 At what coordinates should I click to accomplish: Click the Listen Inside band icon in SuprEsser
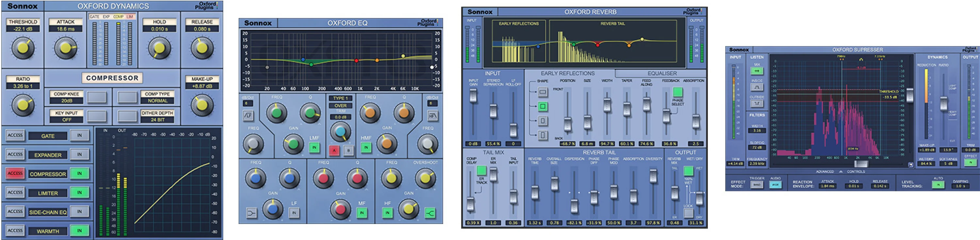757,87
